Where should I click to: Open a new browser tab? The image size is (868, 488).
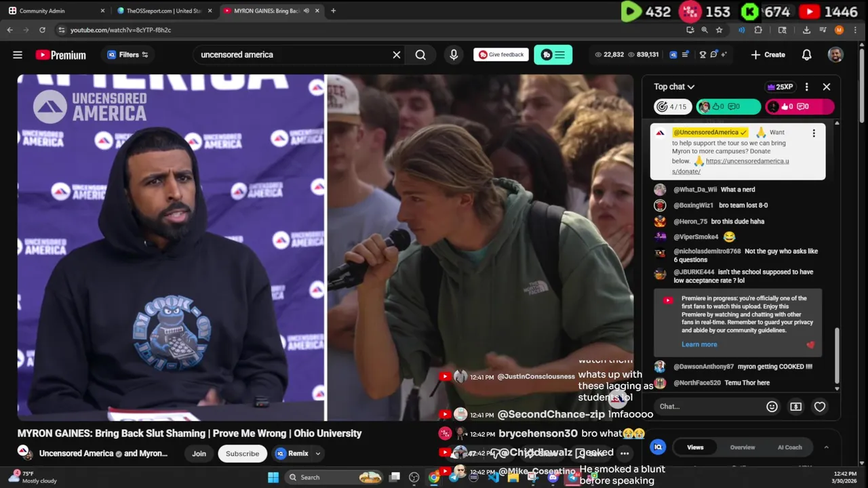pos(333,11)
